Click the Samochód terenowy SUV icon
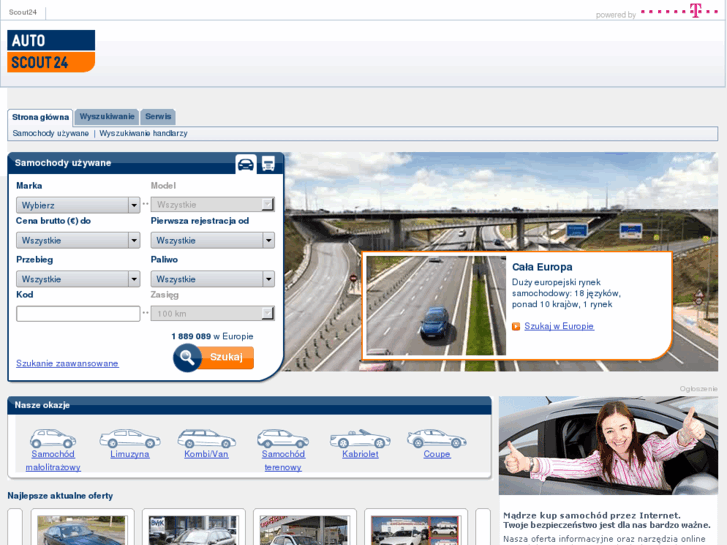Screen dimensions: 727x545 283,438
